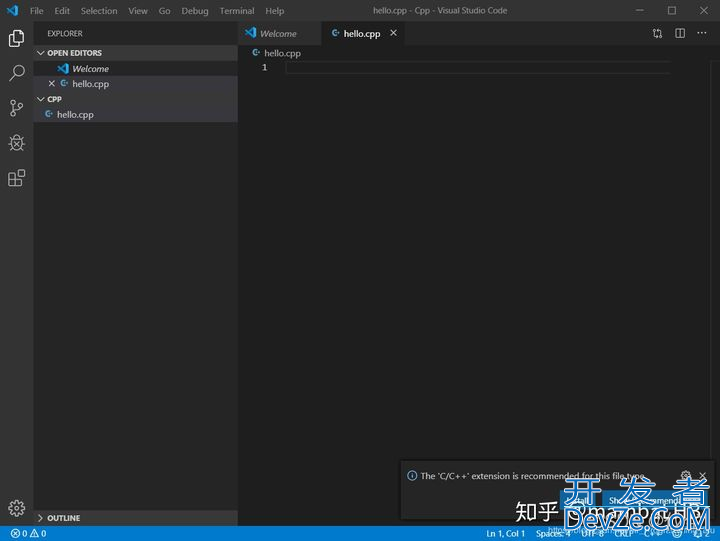Click Spaces: 4 indentation in status bar

point(553,533)
